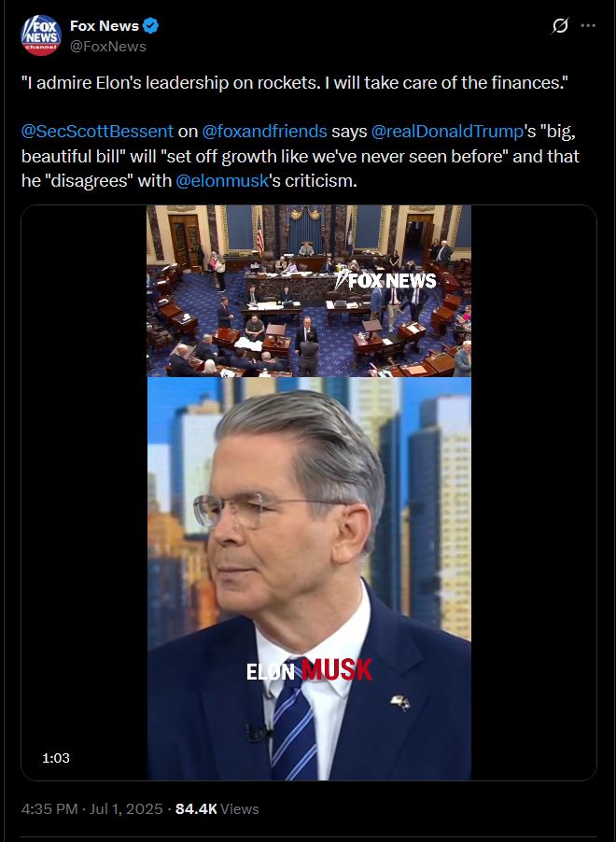Viewport: 616px width, 842px height.
Task: Click the ELON MUSK caption overlay
Action: click(309, 670)
